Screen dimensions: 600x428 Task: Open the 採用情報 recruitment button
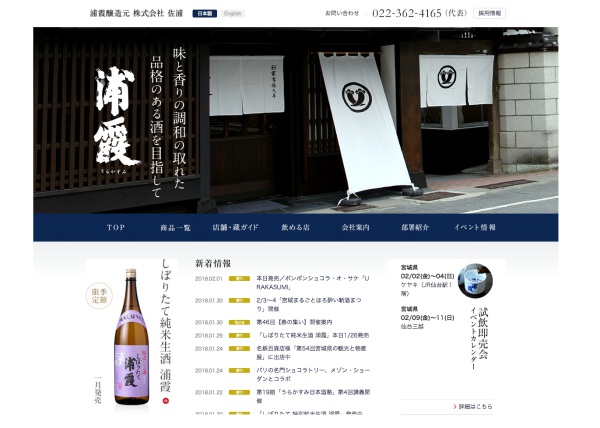489,13
